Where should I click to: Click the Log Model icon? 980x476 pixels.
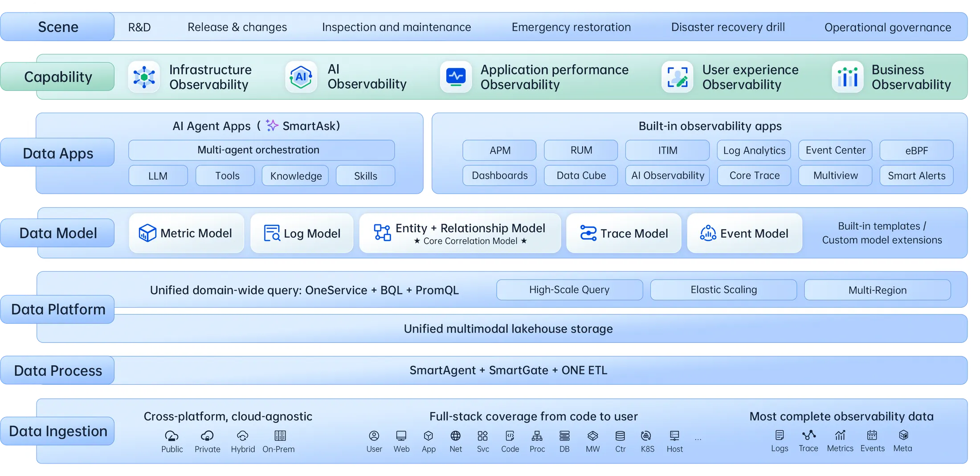(272, 233)
